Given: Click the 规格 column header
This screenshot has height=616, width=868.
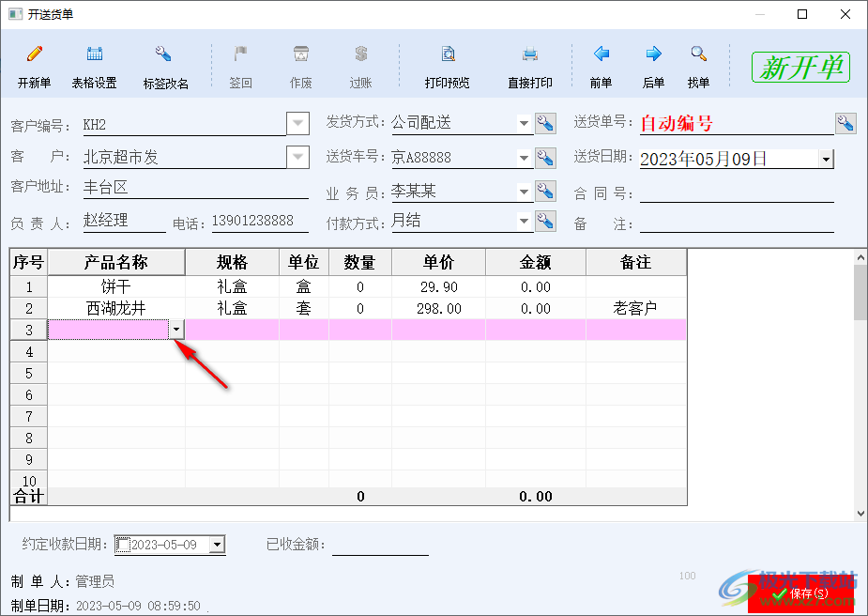Looking at the screenshot, I should (x=232, y=262).
